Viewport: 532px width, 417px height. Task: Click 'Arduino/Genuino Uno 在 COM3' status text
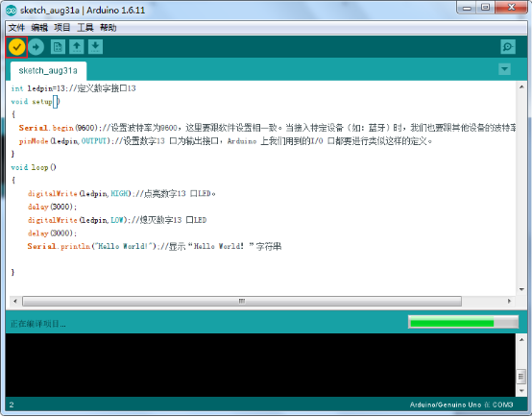click(461, 405)
